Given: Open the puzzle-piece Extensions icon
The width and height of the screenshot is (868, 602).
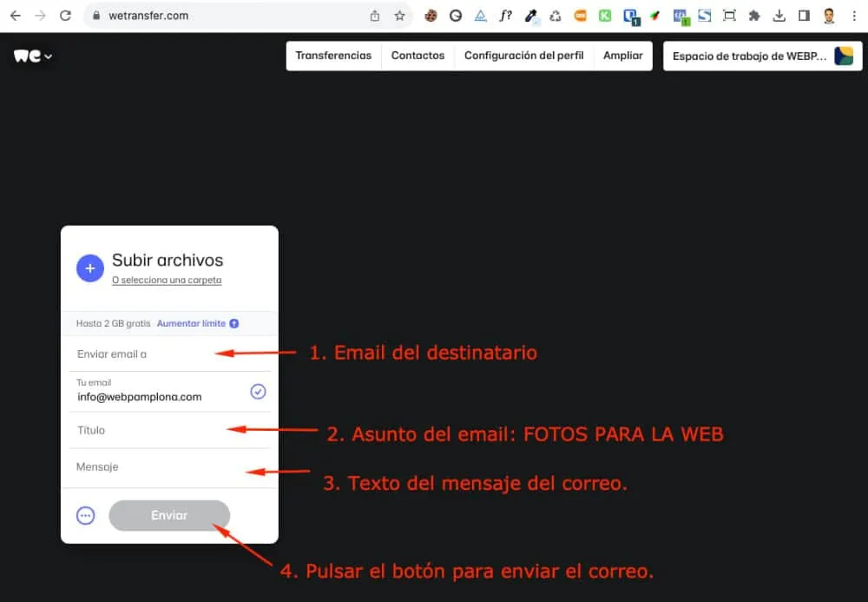Looking at the screenshot, I should point(755,15).
